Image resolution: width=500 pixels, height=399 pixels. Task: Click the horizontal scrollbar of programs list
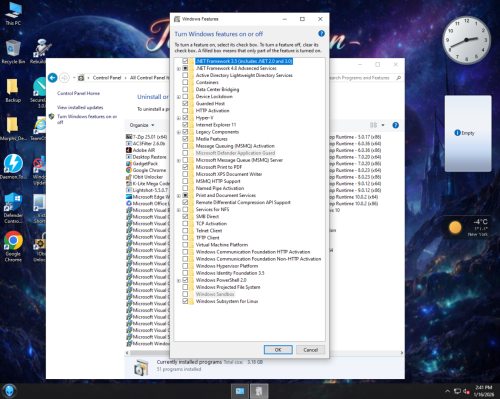click(x=264, y=353)
